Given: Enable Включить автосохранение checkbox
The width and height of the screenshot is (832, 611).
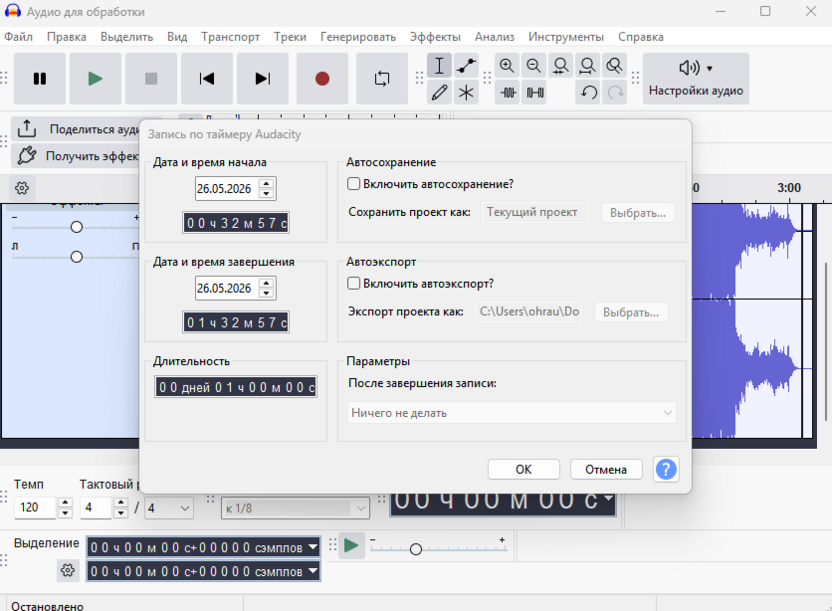Looking at the screenshot, I should (353, 184).
